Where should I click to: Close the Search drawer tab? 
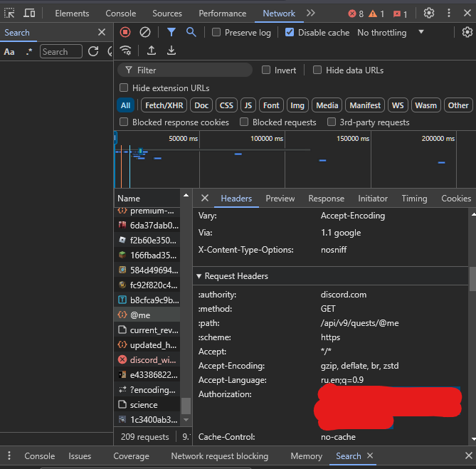(370, 455)
